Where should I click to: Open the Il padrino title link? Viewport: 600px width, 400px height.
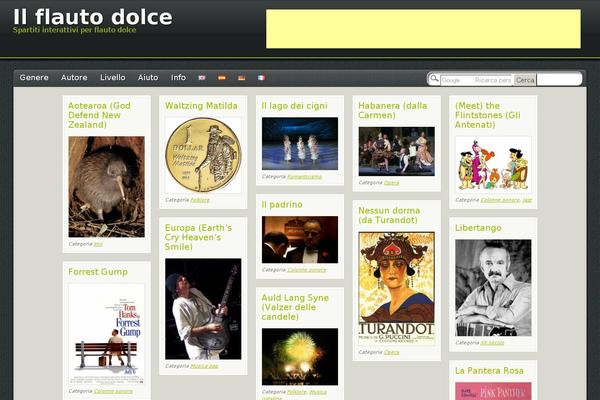(282, 205)
